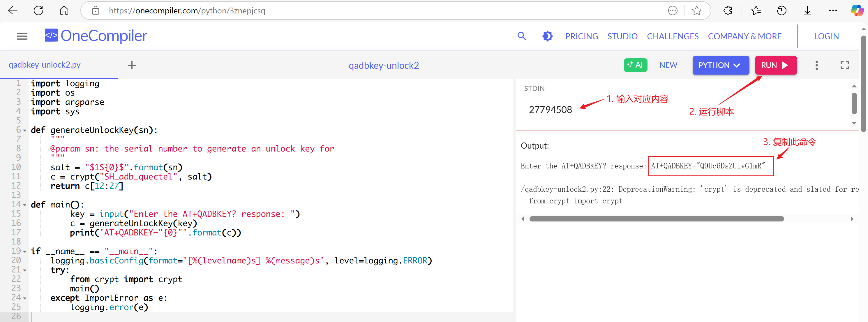868x322 pixels.
Task: Fold the try block at line 21
Action: tap(25, 270)
